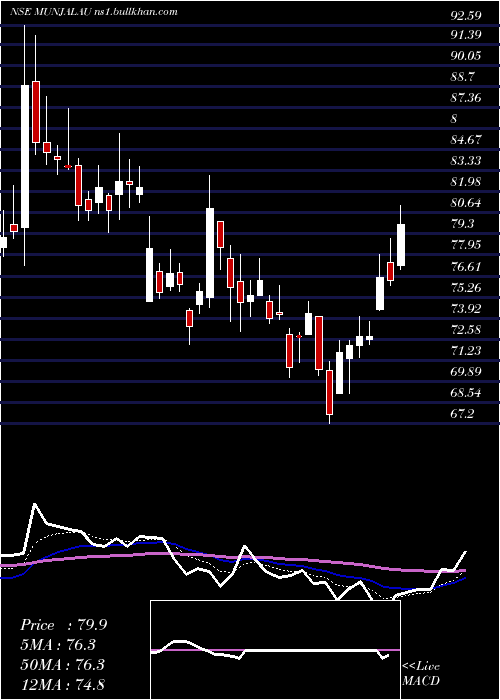Select the 71.23 price axis label
Viewport: 500px width, 700px height.
click(466, 350)
